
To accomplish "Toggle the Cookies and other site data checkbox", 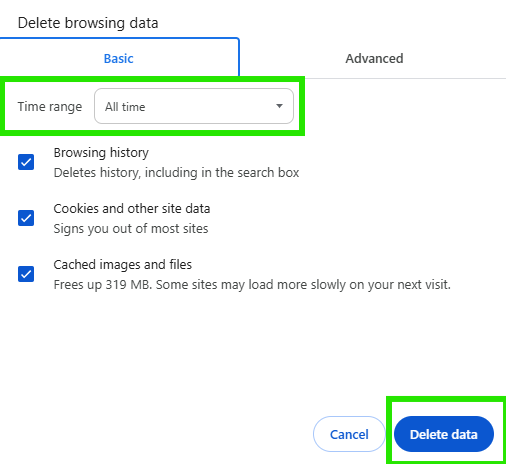I will (26, 218).
